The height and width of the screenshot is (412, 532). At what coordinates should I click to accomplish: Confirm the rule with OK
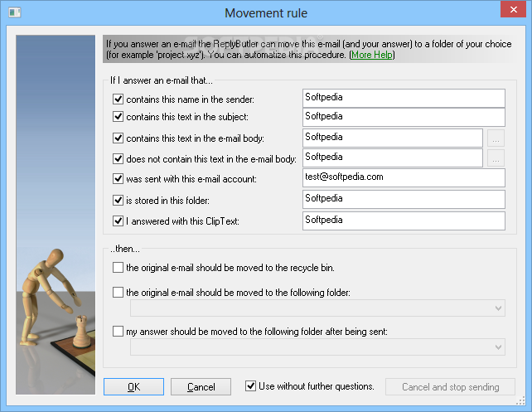coord(133,387)
